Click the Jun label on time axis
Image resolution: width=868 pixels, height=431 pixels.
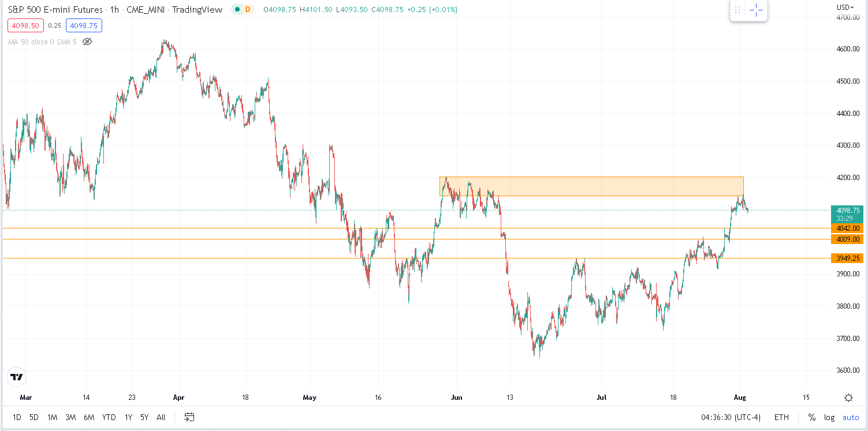[456, 398]
